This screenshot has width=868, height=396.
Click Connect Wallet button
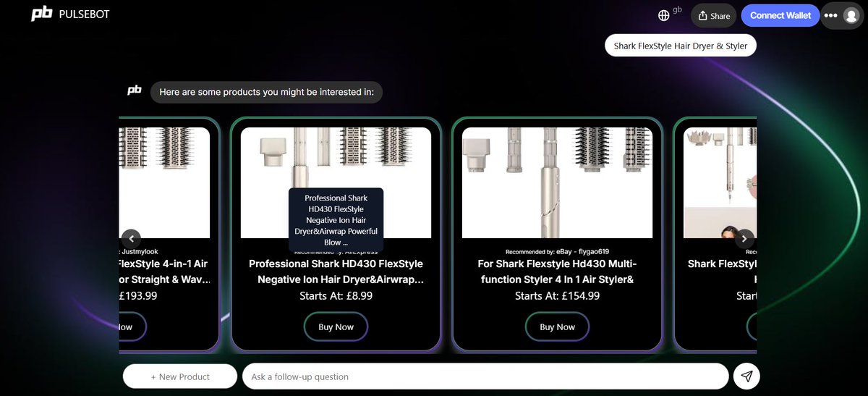[x=780, y=15]
